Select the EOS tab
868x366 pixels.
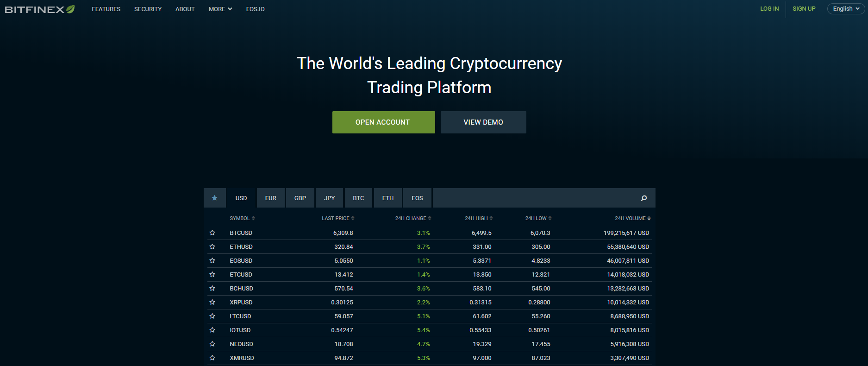point(418,198)
